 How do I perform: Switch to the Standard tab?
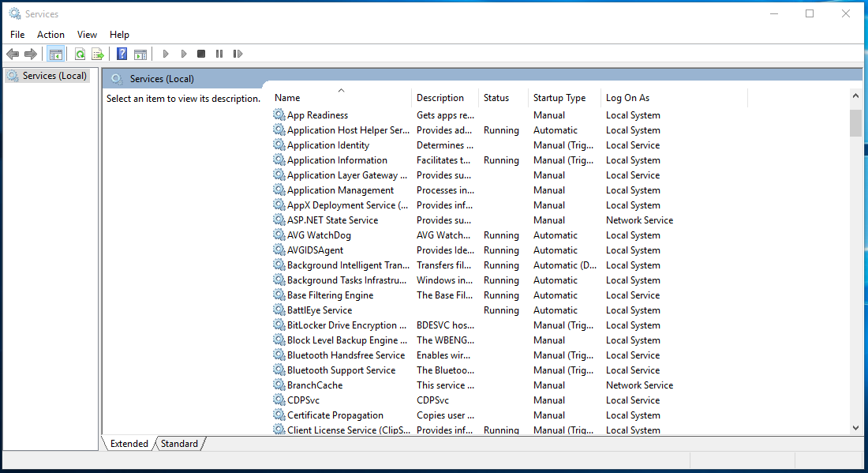tap(179, 444)
